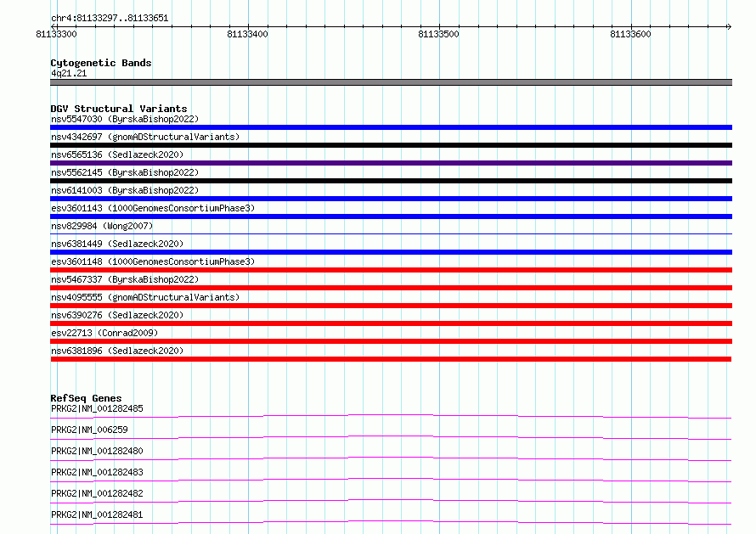Screen dimensions: 756x534
Task: Click the magenta line of PRKG2|NM_001282485
Action: point(391,416)
